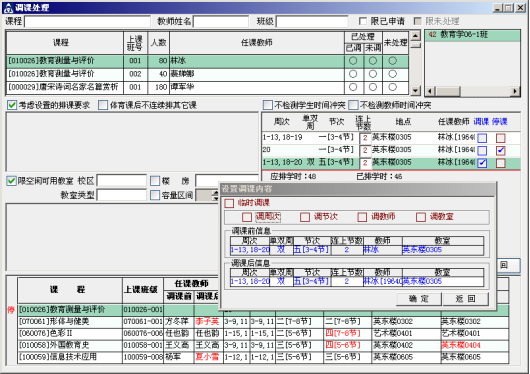This screenshot has height=374, width=530.
Task: Click the 调课处理 window title icon
Action: coord(8,8)
